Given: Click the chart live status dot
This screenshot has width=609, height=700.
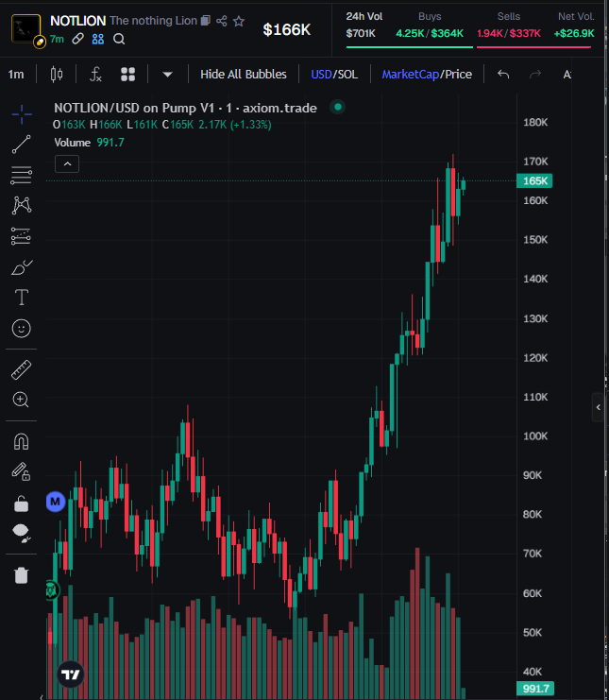Looking at the screenshot, I should pyautogui.click(x=338, y=107).
